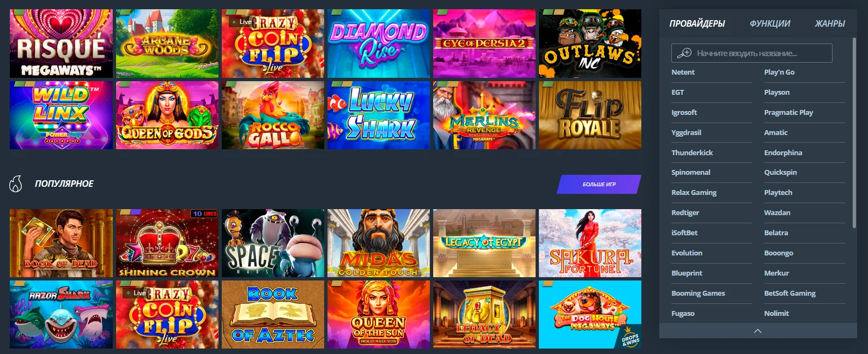Launch the Outlaws Inc game tile
Viewport: 868px width, 354px height.
(590, 43)
